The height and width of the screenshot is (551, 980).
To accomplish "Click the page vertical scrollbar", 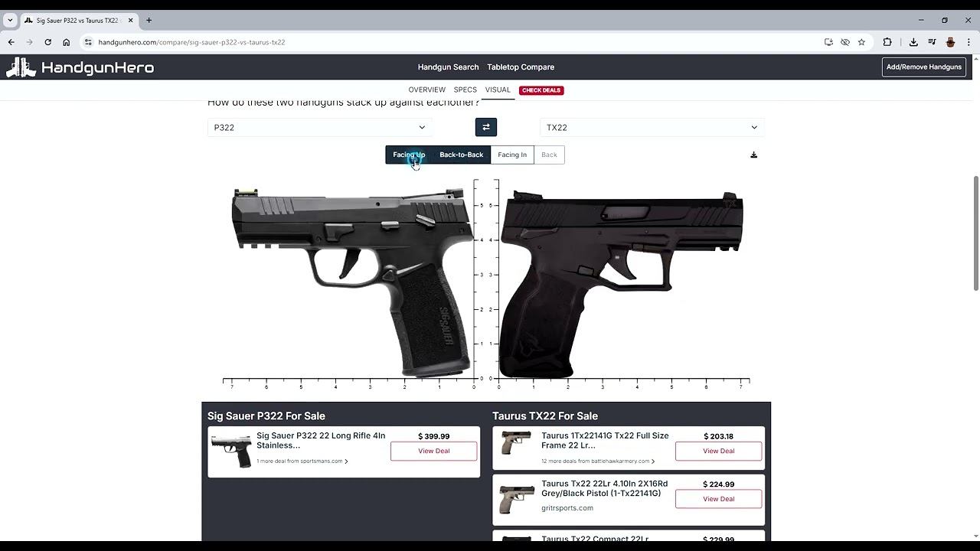I will tap(975, 233).
